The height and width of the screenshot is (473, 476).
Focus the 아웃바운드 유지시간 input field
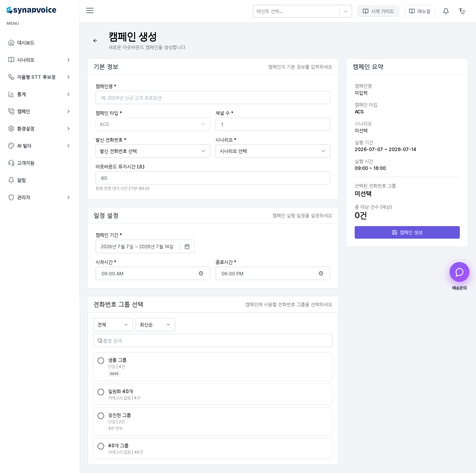click(x=213, y=178)
